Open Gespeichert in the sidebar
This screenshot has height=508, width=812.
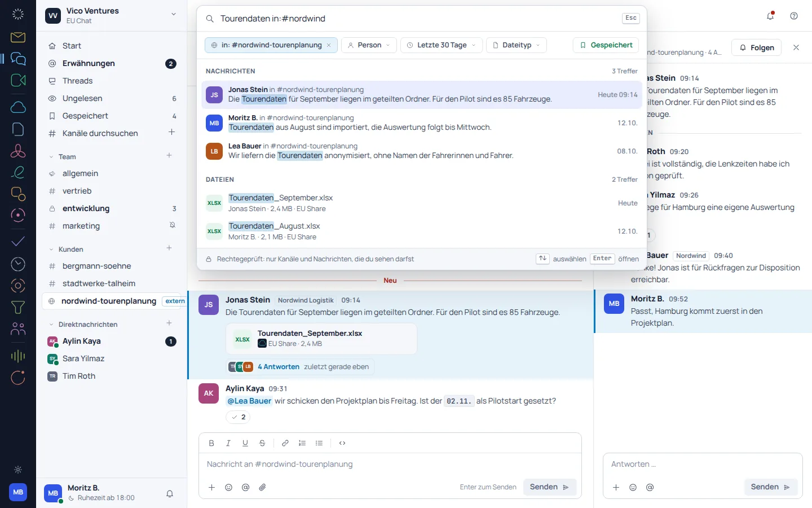(112, 116)
